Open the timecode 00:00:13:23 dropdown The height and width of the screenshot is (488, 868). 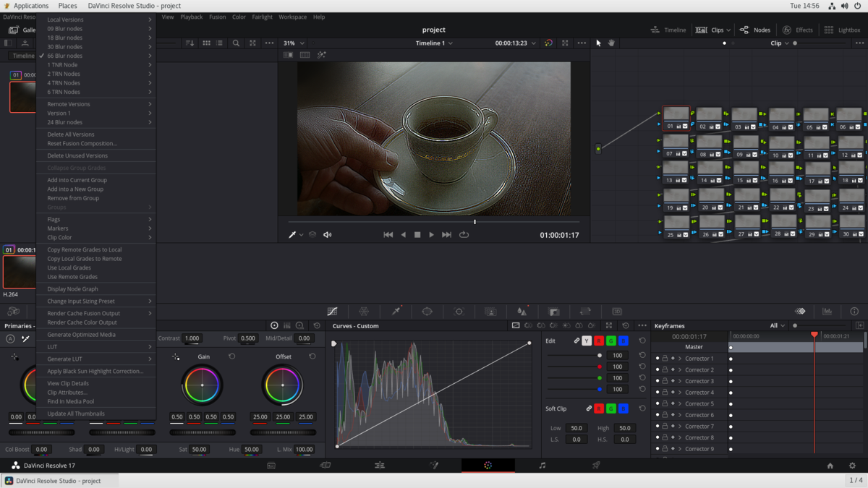[516, 43]
